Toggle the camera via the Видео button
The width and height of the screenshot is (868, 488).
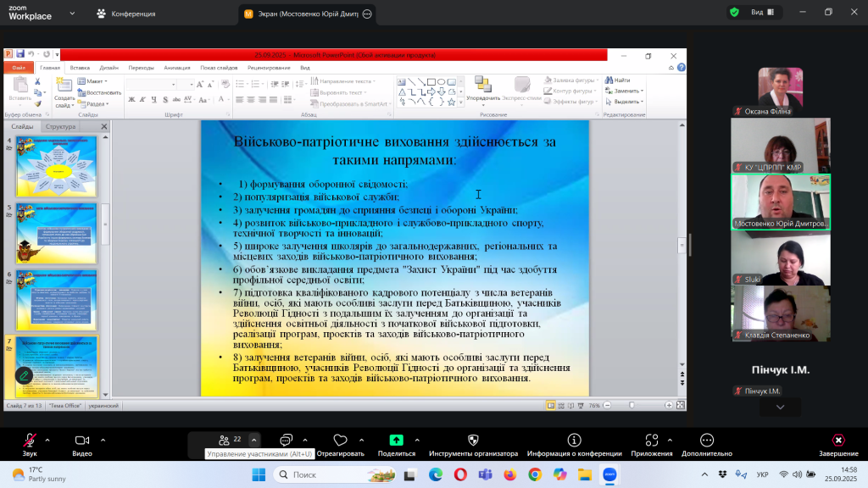82,441
